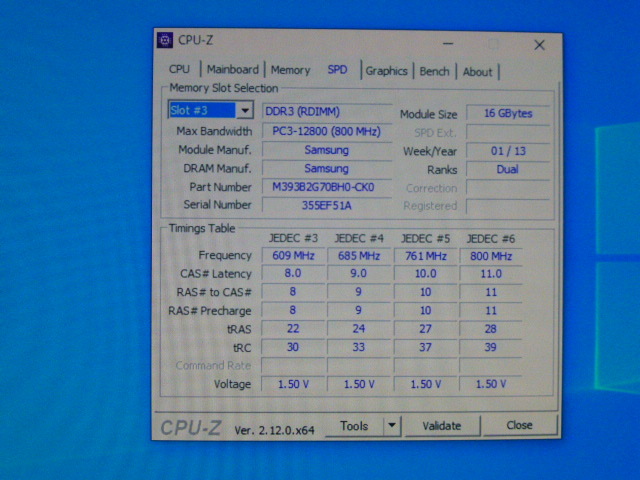
Task: Open the Slot #3 memory slot dropdown
Action: [210, 110]
